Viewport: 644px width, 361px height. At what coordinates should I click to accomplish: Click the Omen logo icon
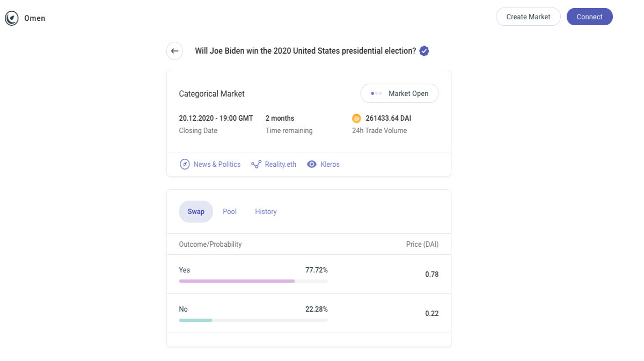click(x=11, y=18)
